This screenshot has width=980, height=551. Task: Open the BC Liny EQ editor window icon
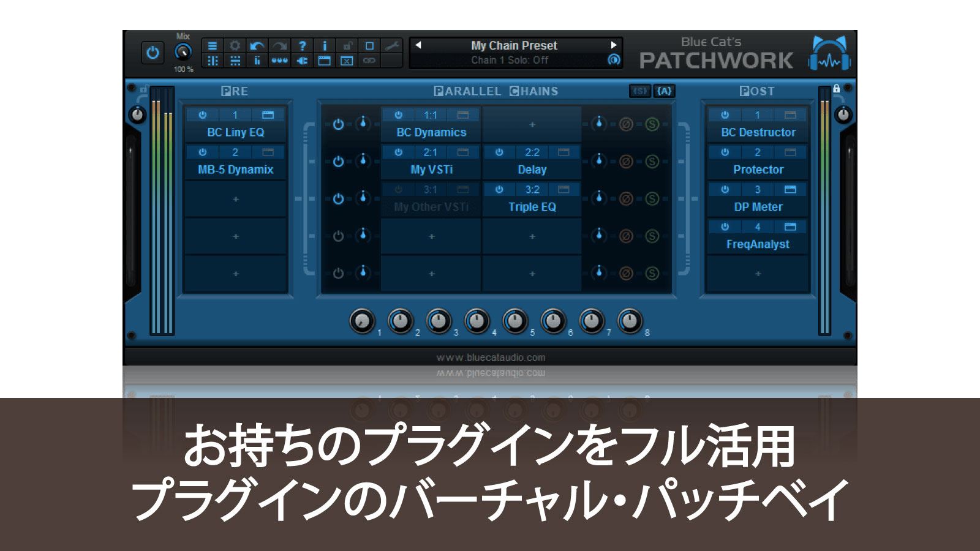[268, 115]
